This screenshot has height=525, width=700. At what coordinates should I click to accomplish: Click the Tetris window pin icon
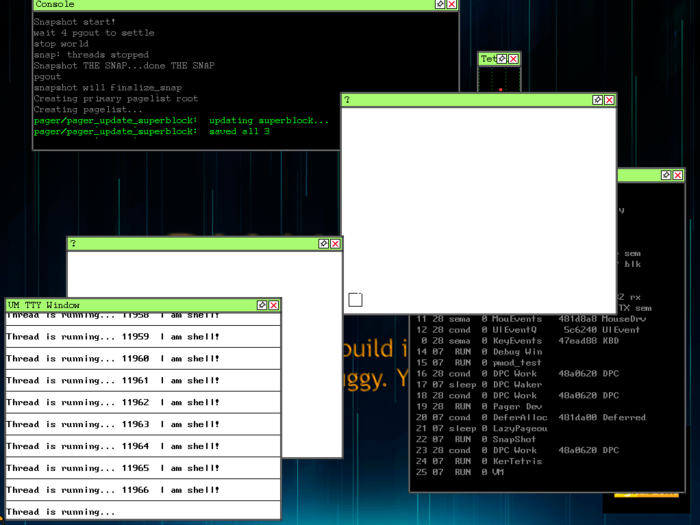click(x=503, y=59)
